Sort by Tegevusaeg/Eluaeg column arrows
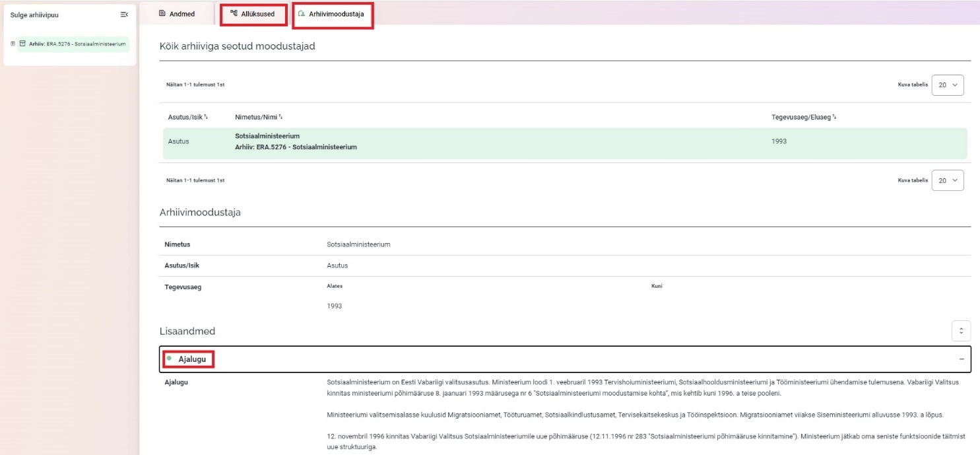 (x=835, y=117)
